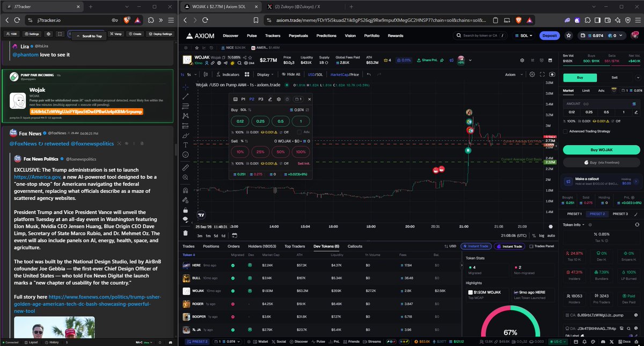Open the SOL chain dropdown
644x346 pixels.
[x=524, y=35]
